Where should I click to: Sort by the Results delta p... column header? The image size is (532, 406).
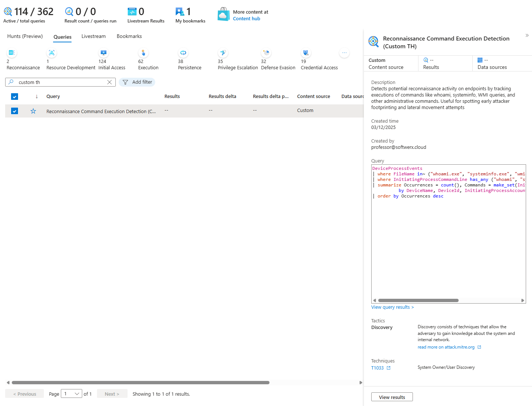click(x=271, y=97)
